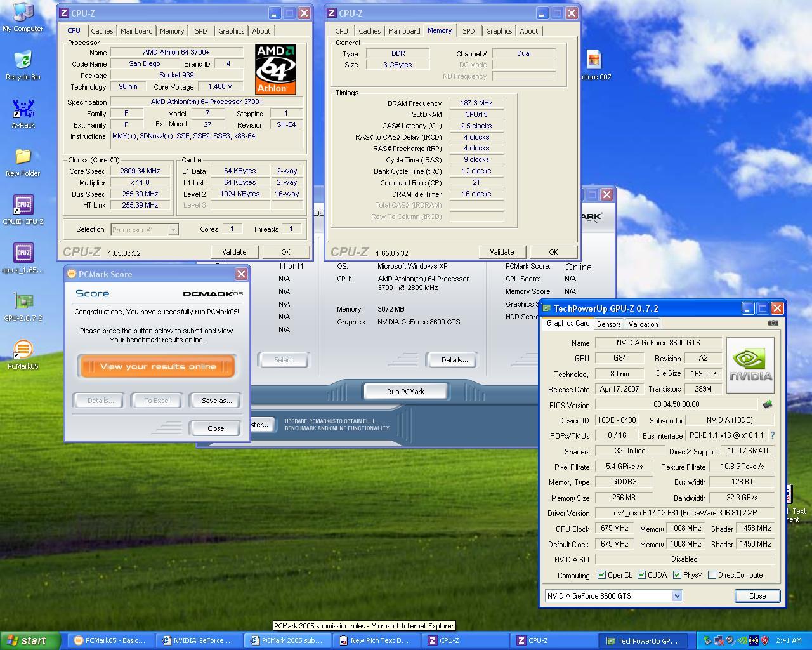
Task: Click the NVIDIA logo in GPU-Z
Action: coord(750,365)
